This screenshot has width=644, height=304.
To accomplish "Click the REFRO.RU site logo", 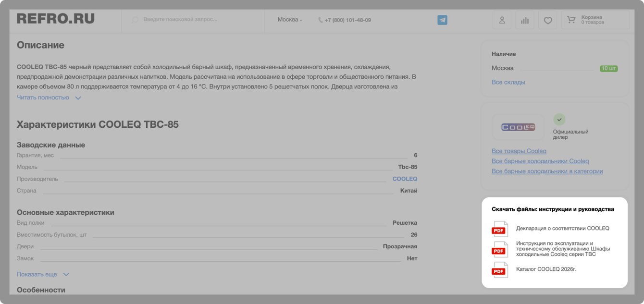I will click(56, 19).
